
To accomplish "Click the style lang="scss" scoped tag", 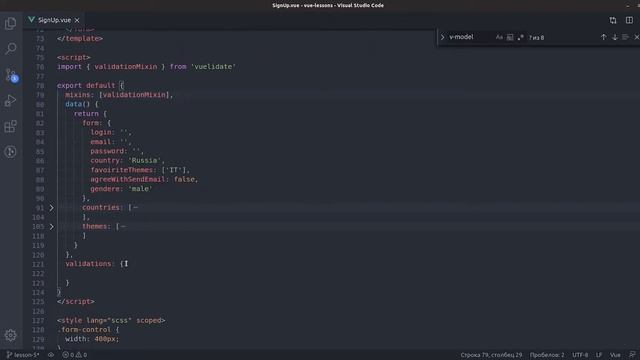I will pyautogui.click(x=111, y=320).
